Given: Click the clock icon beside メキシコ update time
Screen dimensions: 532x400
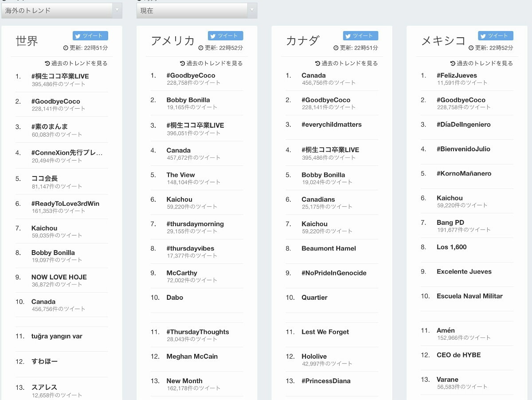Looking at the screenshot, I should pyautogui.click(x=471, y=48).
